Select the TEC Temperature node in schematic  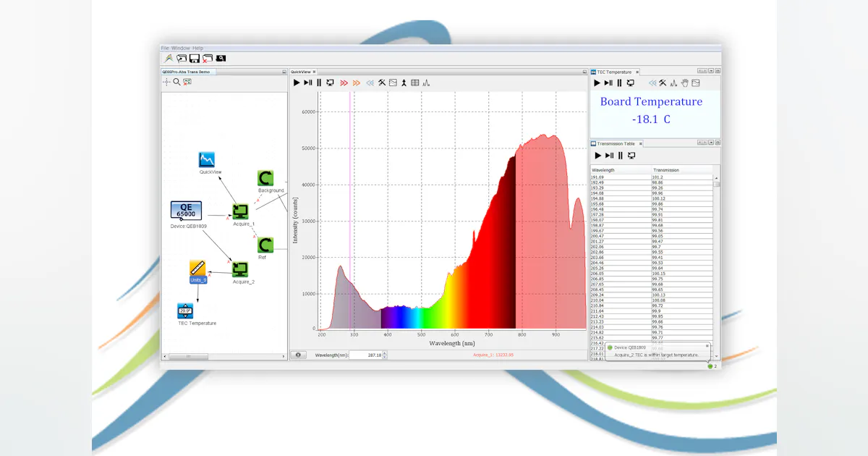click(186, 311)
